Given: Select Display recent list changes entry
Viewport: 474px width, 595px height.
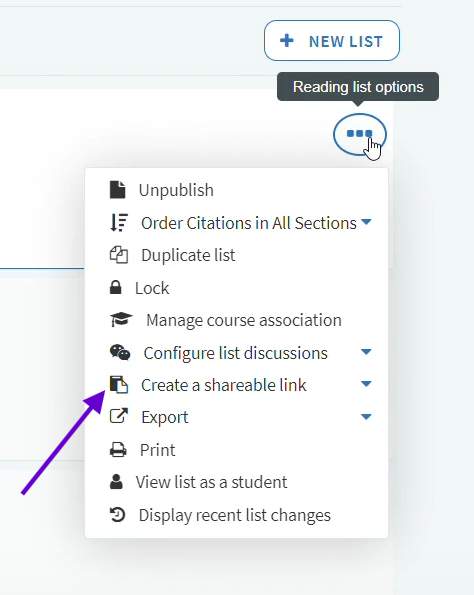Looking at the screenshot, I should (x=236, y=515).
